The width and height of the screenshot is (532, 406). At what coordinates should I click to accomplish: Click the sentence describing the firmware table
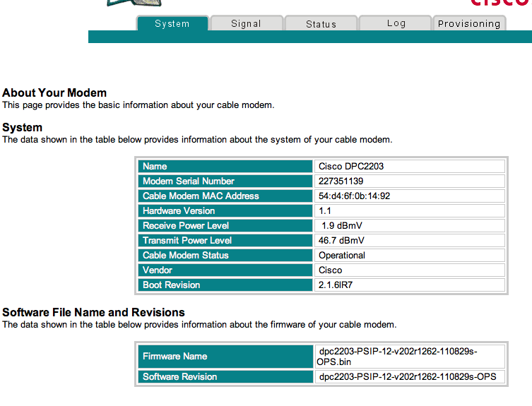coord(199,325)
